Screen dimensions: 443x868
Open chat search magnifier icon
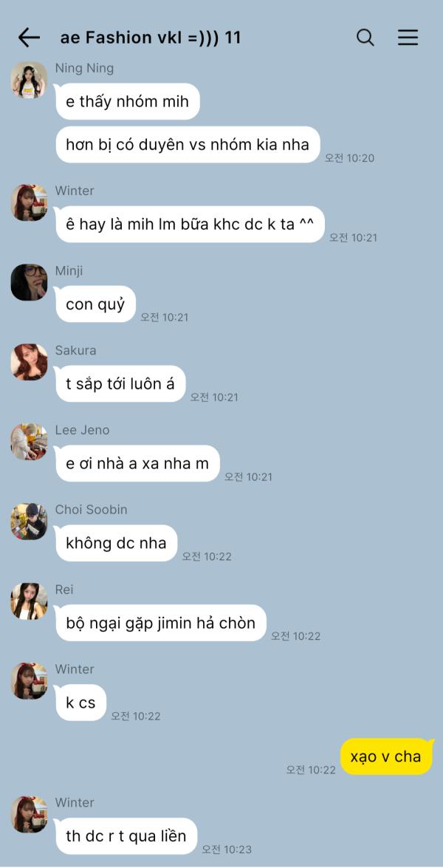point(365,38)
